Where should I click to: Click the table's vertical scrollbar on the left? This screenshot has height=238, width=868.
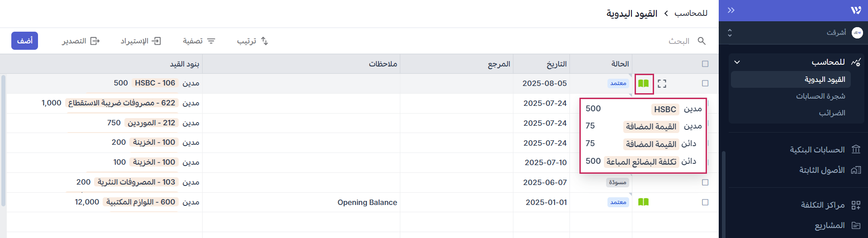[x=3, y=140]
